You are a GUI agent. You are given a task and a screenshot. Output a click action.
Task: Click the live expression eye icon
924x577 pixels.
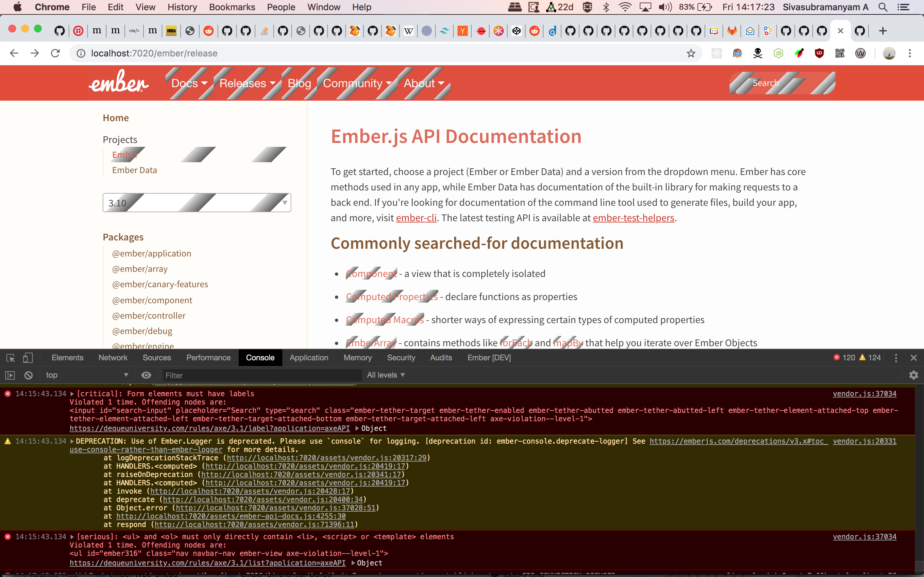click(146, 375)
